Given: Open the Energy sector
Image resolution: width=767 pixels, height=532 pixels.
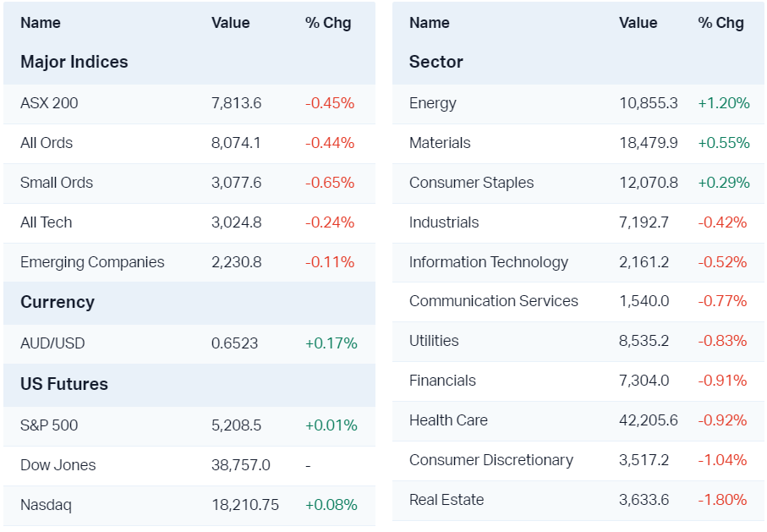Looking at the screenshot, I should pos(433,103).
